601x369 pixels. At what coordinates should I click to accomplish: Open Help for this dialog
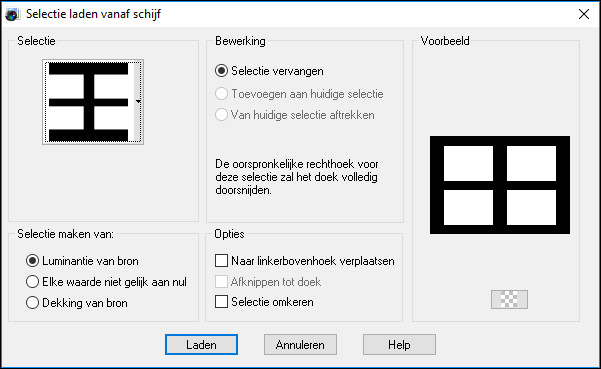coord(399,344)
